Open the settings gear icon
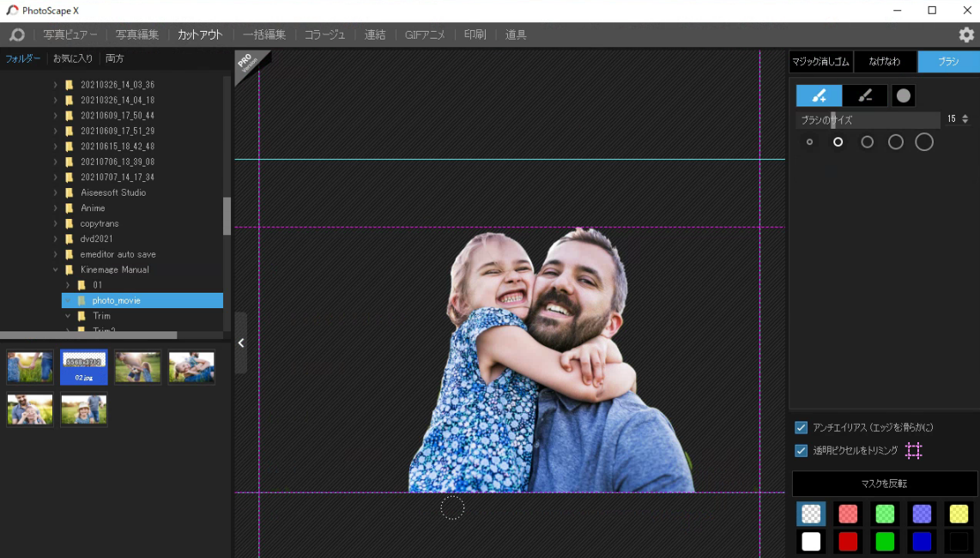 click(x=966, y=35)
